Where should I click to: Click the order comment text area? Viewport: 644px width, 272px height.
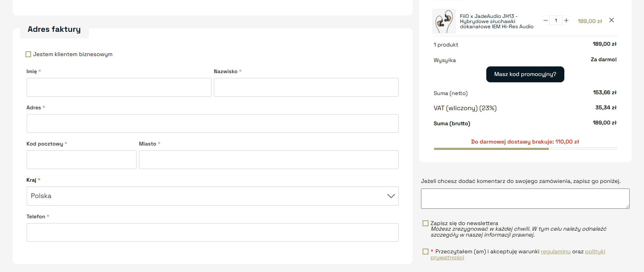525,198
